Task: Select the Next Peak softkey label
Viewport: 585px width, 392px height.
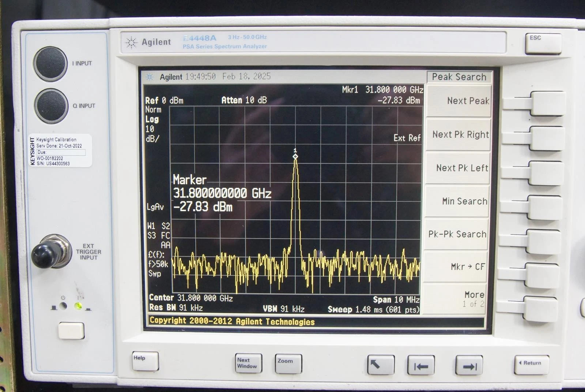Action: click(x=468, y=101)
